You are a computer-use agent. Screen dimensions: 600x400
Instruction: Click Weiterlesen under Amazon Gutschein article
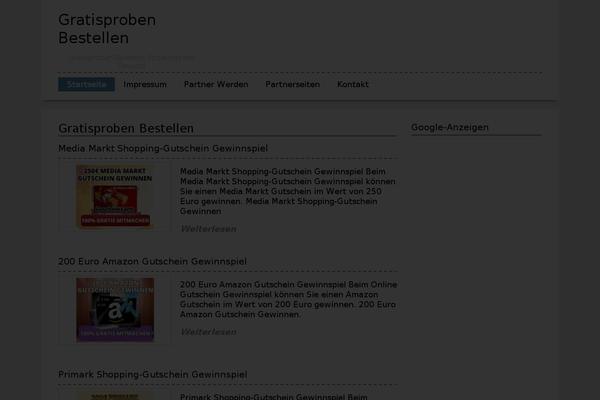[x=208, y=332]
